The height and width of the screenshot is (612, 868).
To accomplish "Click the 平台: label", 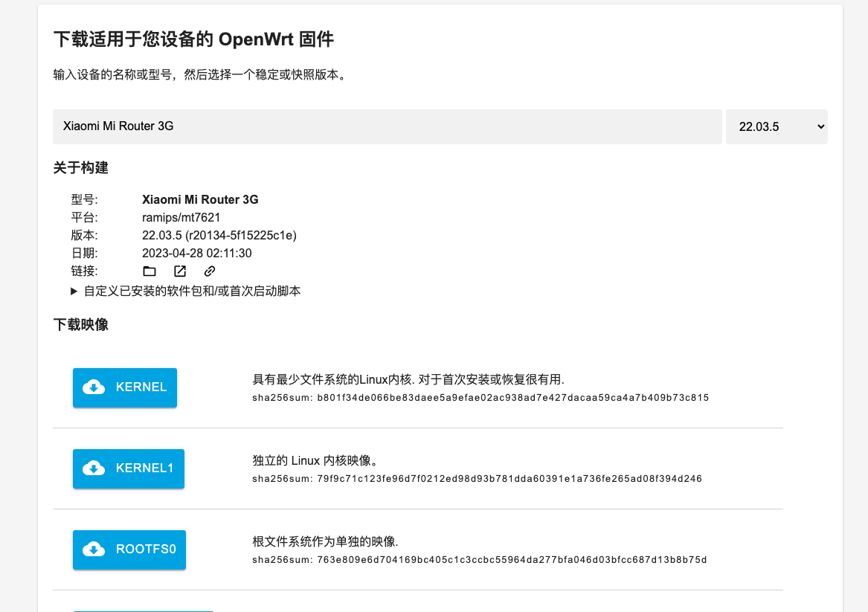I will click(x=84, y=217).
